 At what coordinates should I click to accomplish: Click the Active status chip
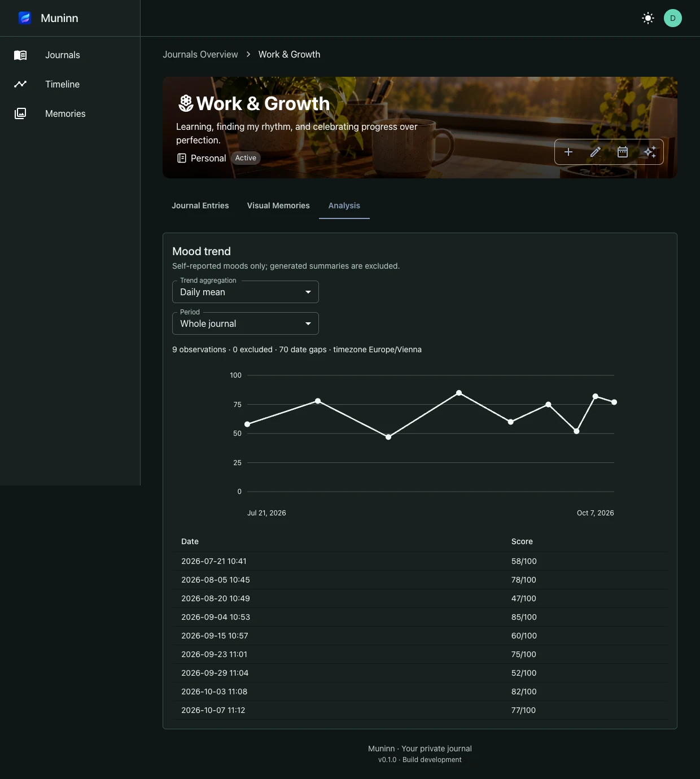(x=246, y=158)
